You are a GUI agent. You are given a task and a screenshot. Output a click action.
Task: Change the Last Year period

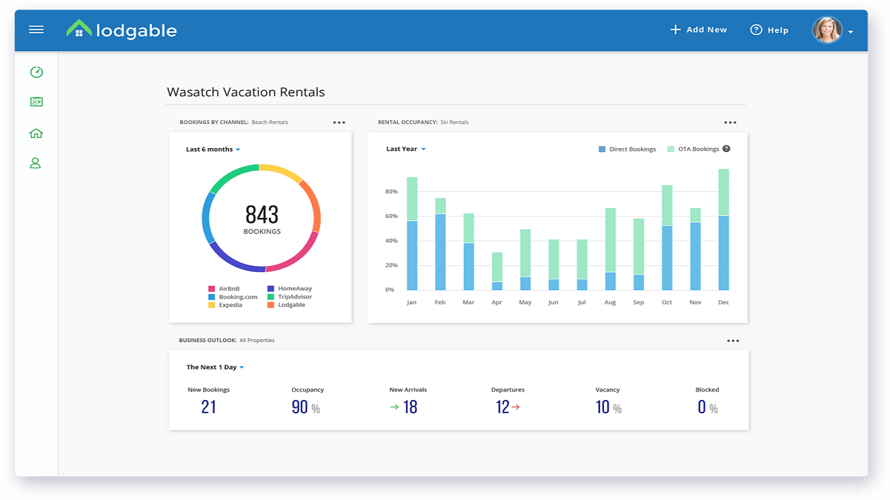pos(406,149)
